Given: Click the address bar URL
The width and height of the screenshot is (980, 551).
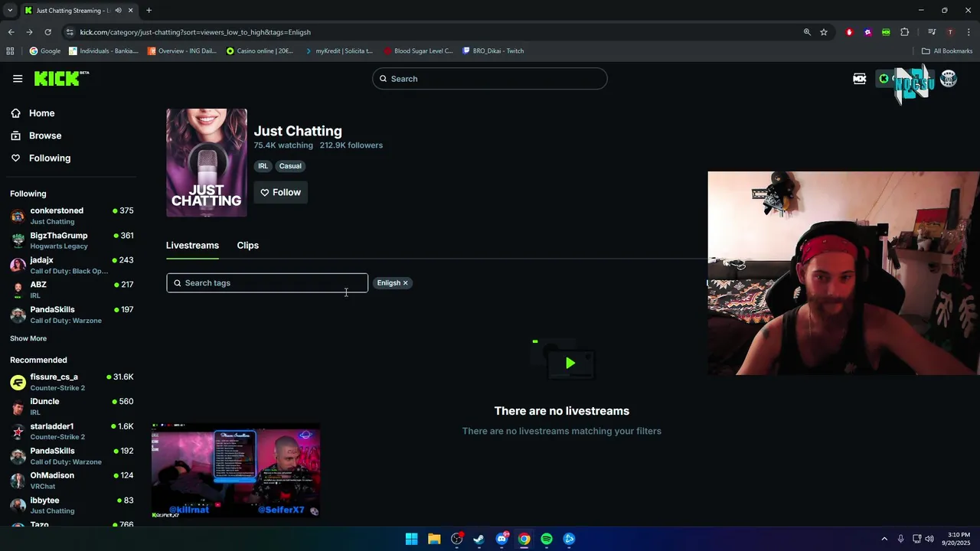Looking at the screenshot, I should [x=195, y=32].
